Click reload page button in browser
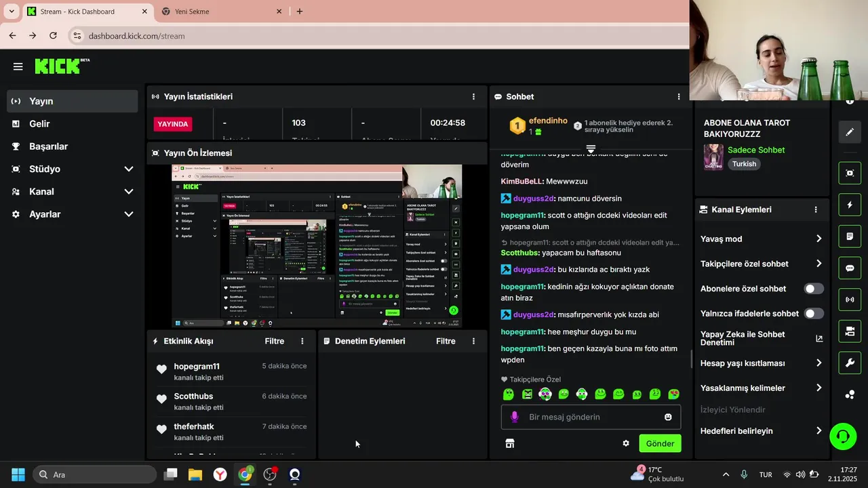This screenshot has width=868, height=488. coord(53,35)
